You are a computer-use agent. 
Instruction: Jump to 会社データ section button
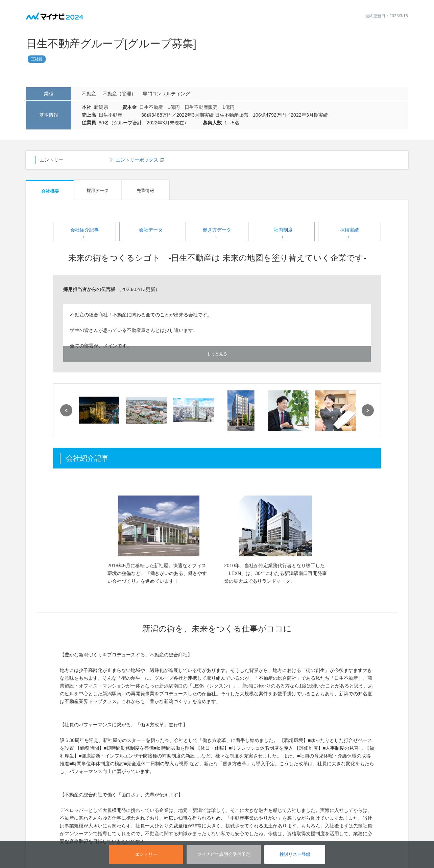151,231
